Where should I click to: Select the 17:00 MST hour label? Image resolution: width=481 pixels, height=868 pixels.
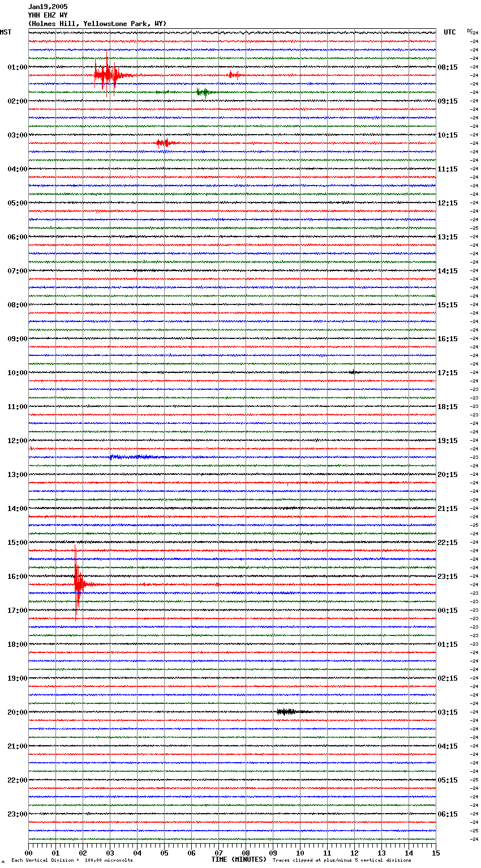click(18, 611)
